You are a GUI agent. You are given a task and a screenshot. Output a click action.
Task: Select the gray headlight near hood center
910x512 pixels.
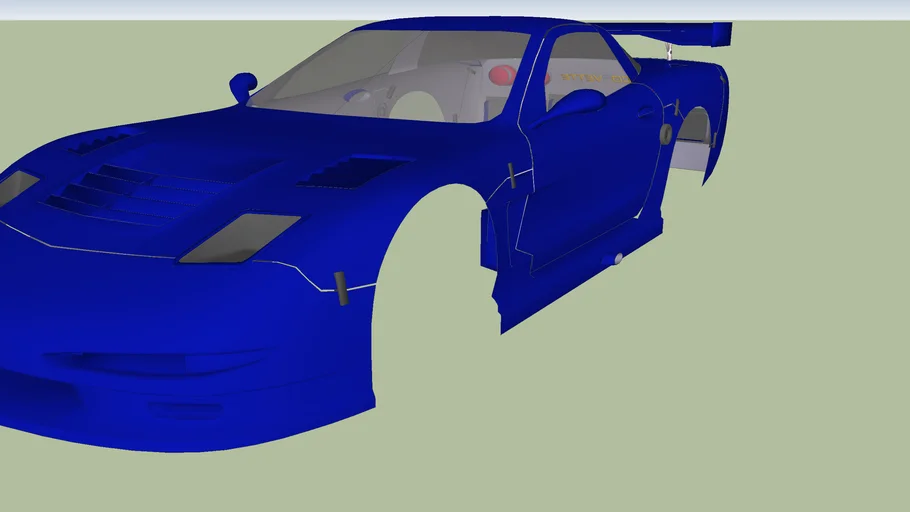[240, 239]
